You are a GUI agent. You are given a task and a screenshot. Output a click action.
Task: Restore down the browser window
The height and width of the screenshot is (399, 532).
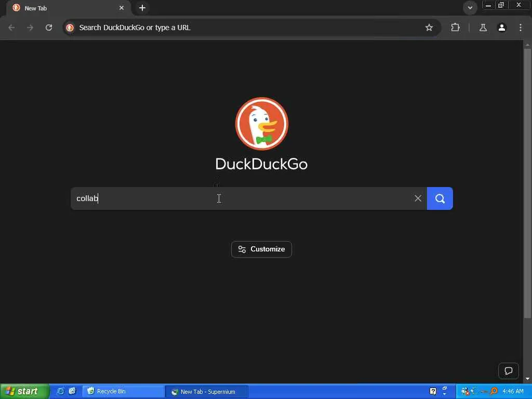501,5
